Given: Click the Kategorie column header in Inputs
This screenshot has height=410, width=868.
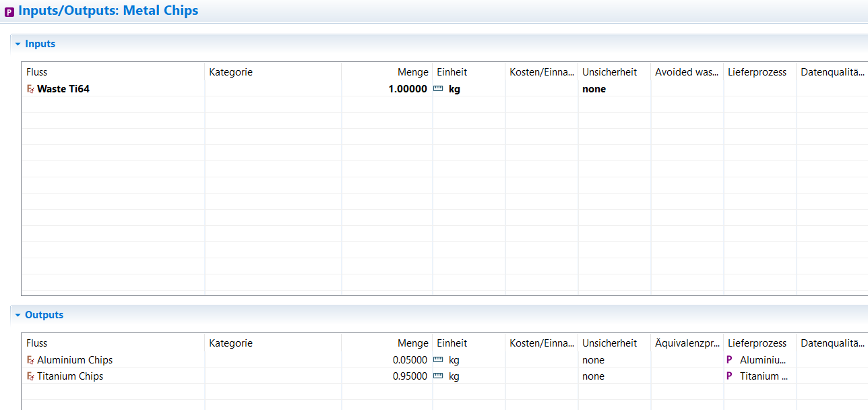Looking at the screenshot, I should [x=230, y=72].
